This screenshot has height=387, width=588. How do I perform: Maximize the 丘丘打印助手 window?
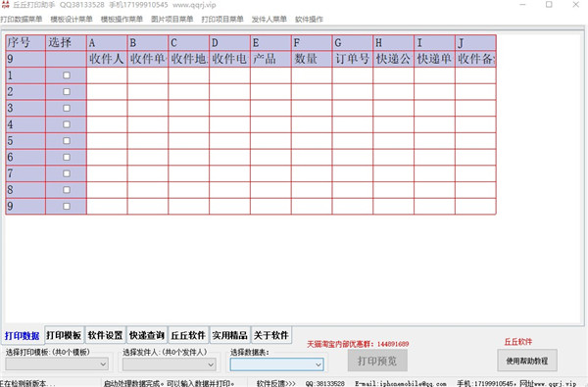(x=549, y=5)
